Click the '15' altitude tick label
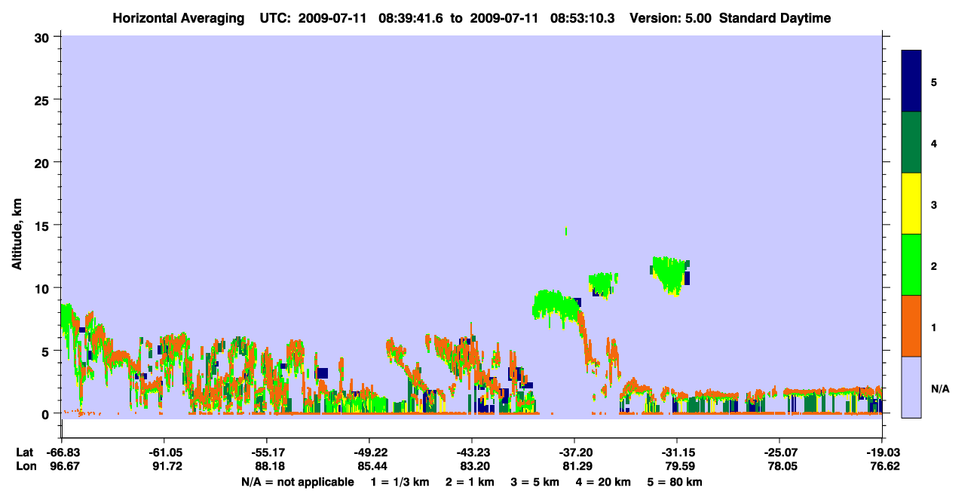This screenshot has width=980, height=503. point(43,225)
